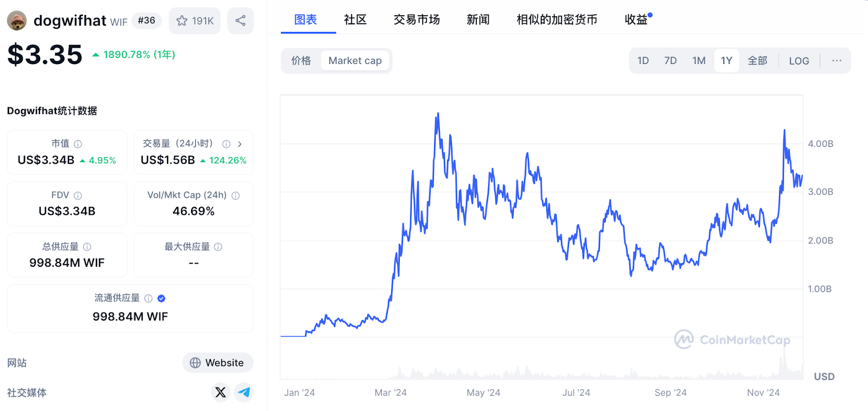The height and width of the screenshot is (411, 868).
Task: Click the 4.00B axis label
Action: click(820, 144)
